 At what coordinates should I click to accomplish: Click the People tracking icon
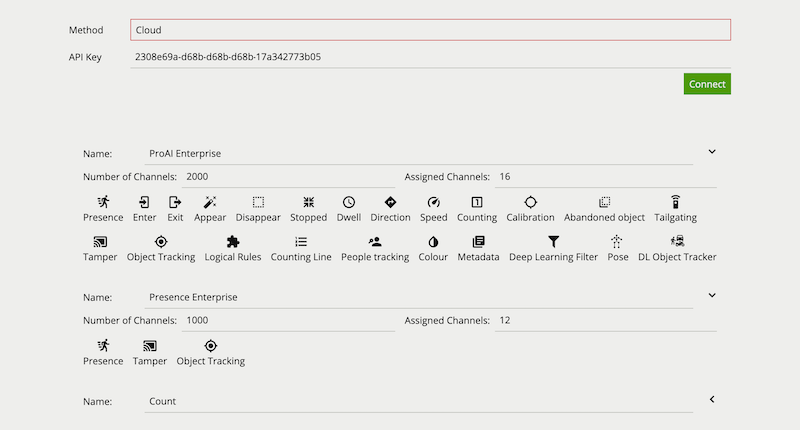[375, 241]
